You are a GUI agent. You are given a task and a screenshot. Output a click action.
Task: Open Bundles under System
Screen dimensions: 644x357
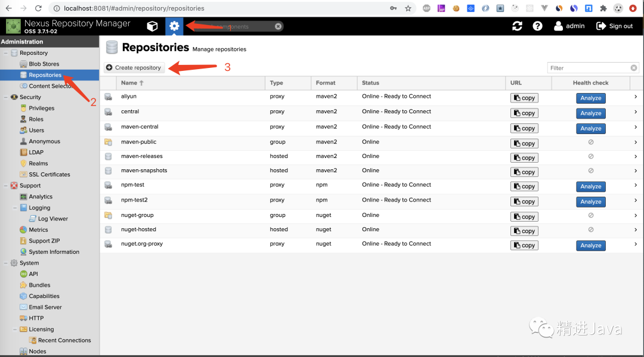pyautogui.click(x=39, y=285)
